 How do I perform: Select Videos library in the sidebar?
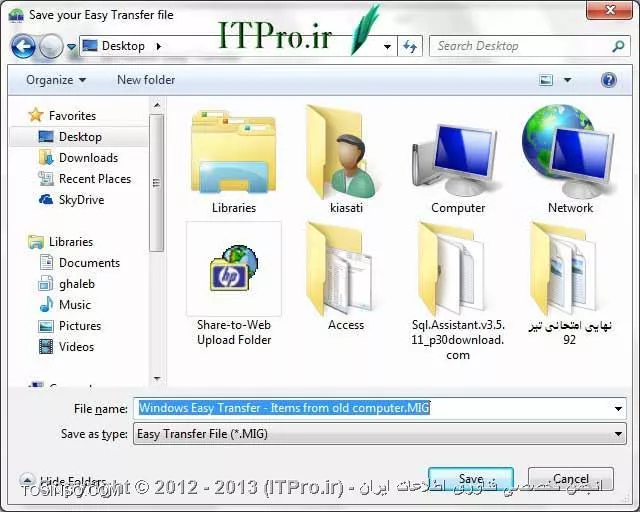click(x=76, y=347)
